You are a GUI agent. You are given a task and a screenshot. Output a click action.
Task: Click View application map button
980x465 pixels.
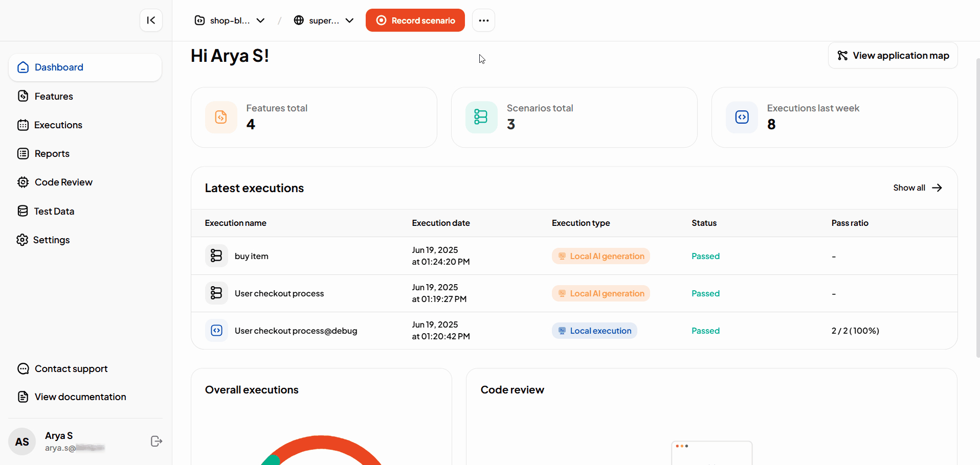pos(893,56)
